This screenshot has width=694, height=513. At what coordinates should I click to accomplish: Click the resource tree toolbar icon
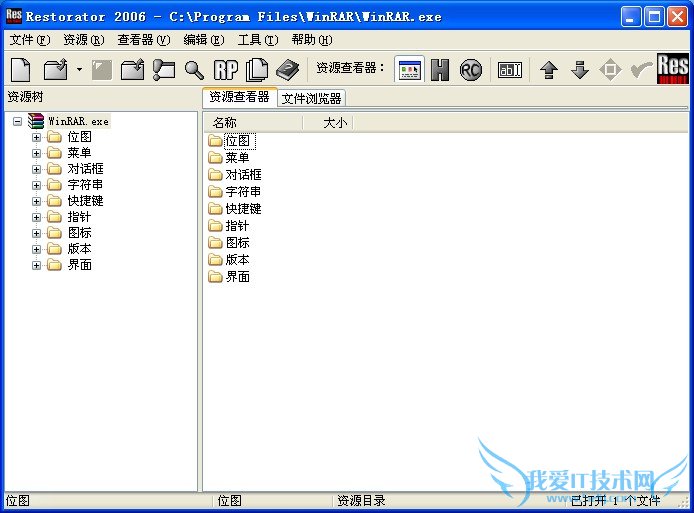164,70
